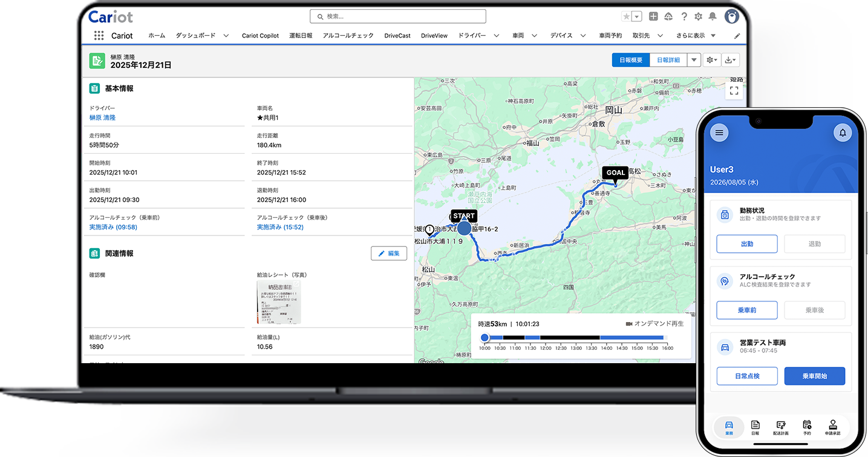
Task: Open the 運転日報 tab
Action: click(301, 36)
